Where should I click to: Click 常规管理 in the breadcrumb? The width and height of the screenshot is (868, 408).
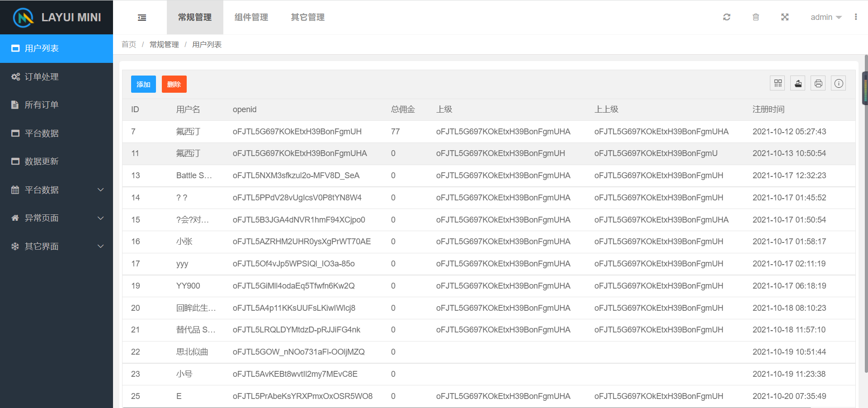164,44
